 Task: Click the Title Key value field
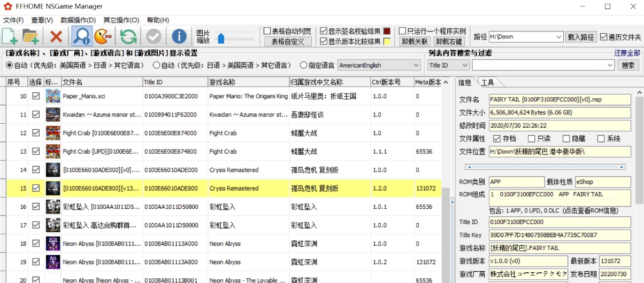[559, 235]
